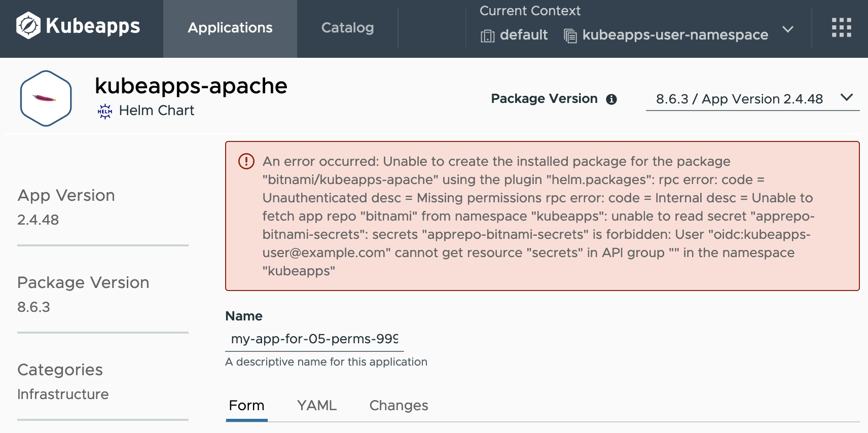Click the Kubeapps logo icon
Screen dimensions: 868x433
pyautogui.click(x=28, y=25)
